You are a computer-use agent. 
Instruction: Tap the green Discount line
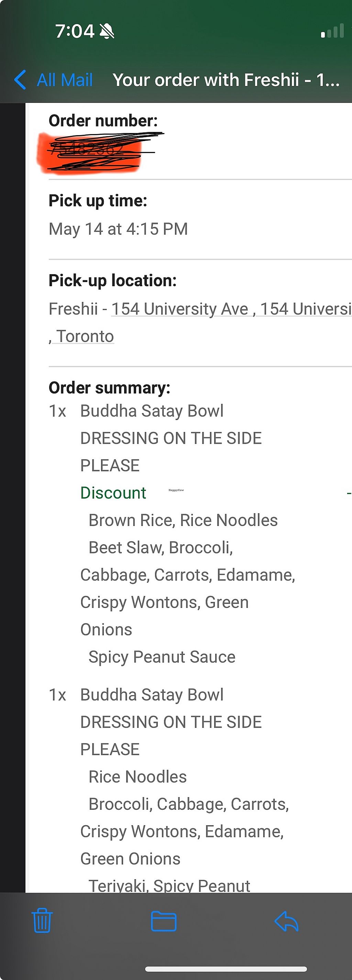tap(113, 493)
